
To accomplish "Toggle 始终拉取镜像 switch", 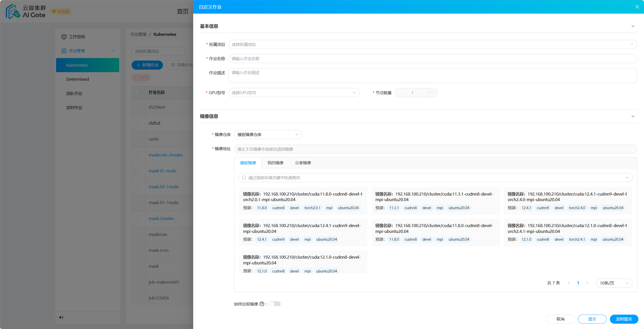I will click(x=275, y=304).
